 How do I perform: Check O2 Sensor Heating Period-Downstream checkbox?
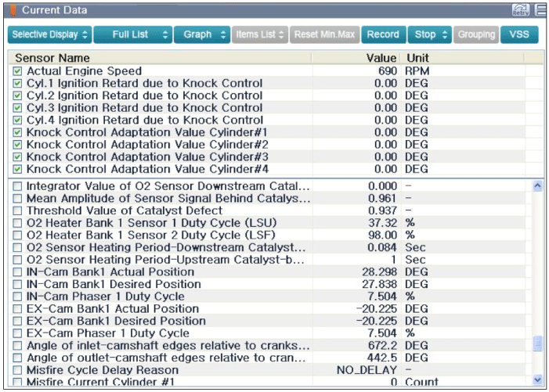[17, 247]
